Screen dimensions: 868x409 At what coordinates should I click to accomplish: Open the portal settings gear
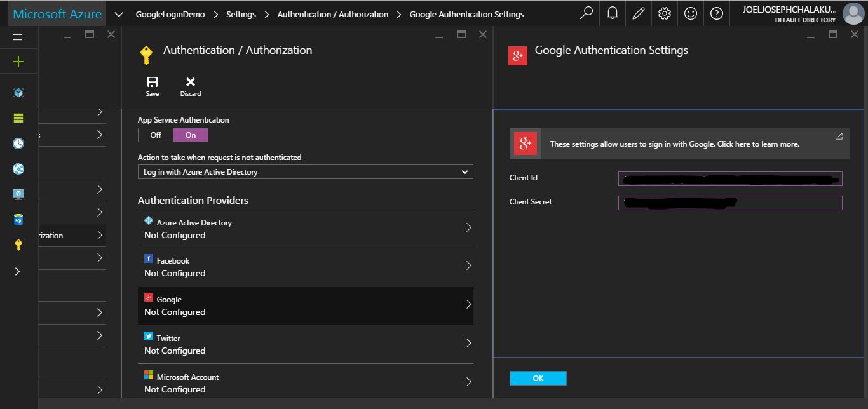click(x=665, y=13)
